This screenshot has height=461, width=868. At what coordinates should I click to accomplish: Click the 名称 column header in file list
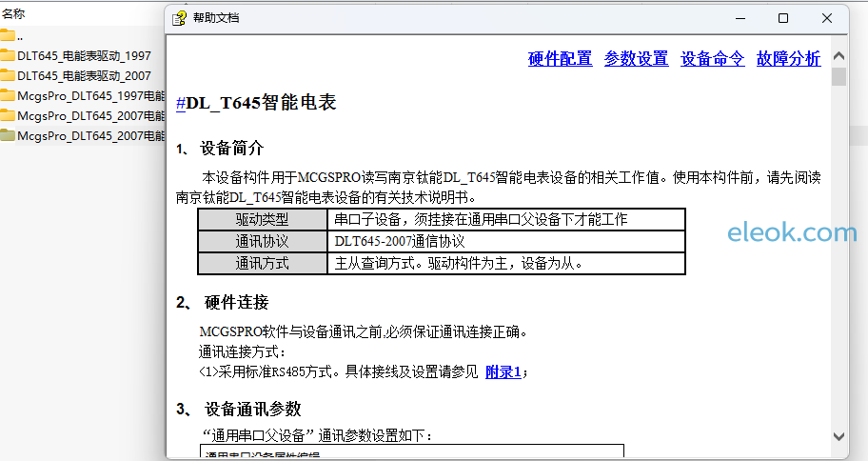pos(13,14)
